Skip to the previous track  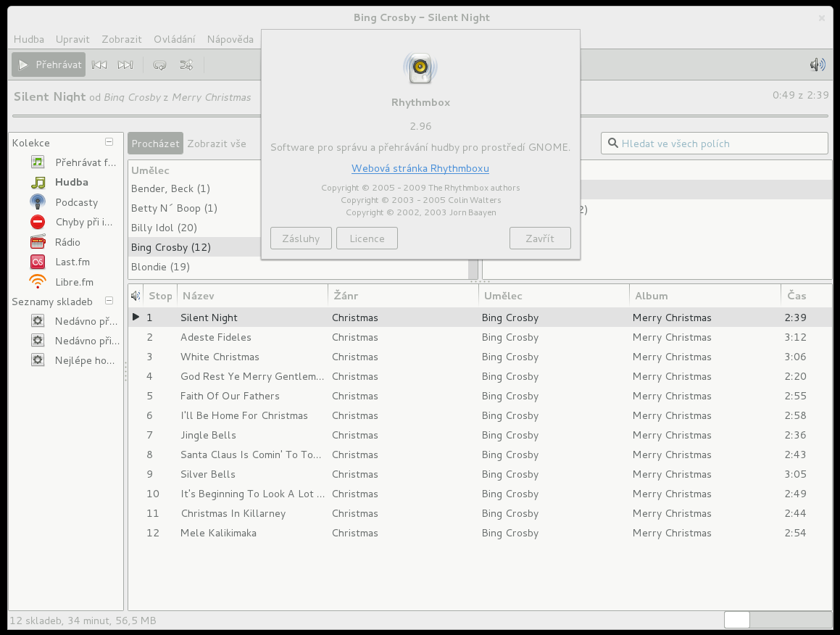coord(99,65)
